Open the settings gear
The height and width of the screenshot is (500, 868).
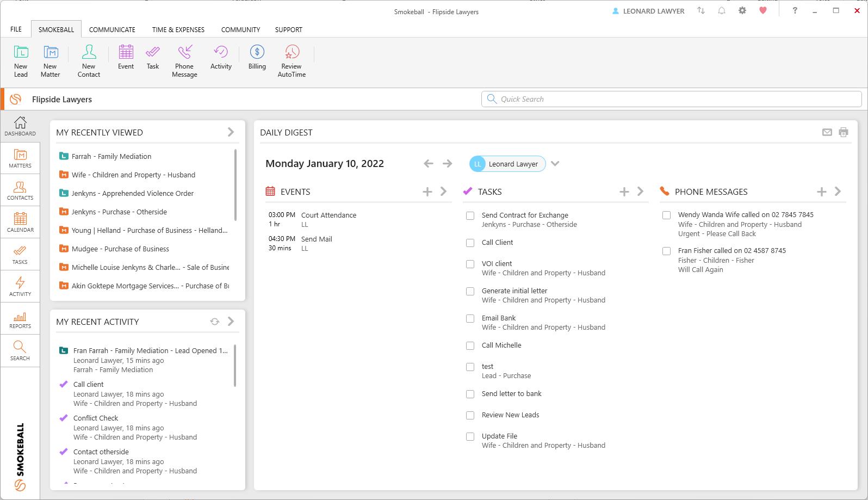[x=742, y=10]
